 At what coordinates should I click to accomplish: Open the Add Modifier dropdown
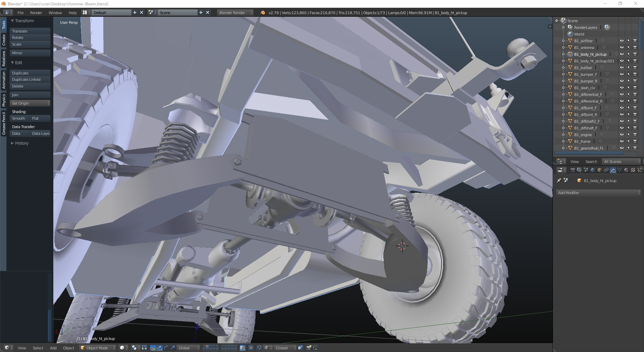coord(598,193)
